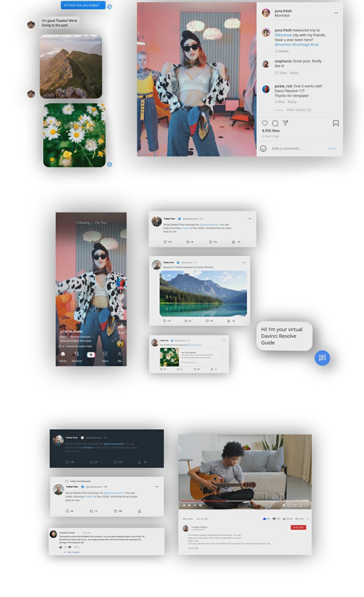The width and height of the screenshot is (364, 597).
Task: Open the TikTok Home tab
Action: pos(63,357)
